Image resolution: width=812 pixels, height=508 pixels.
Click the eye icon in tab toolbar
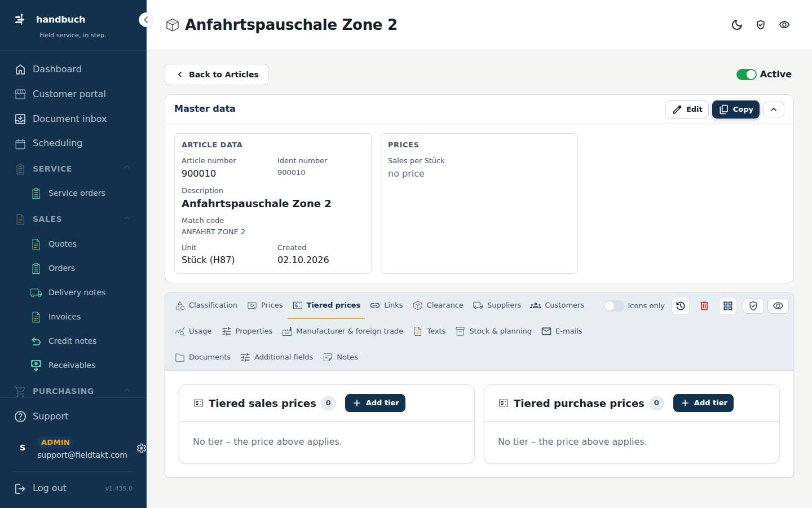coord(778,306)
